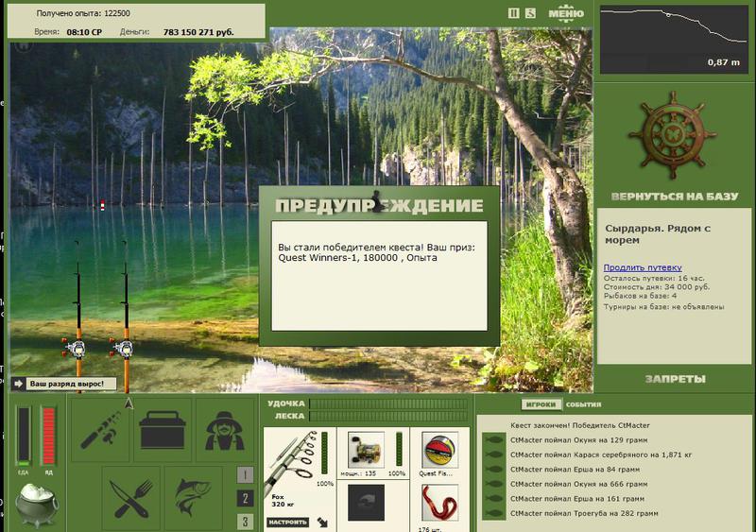Open the ЗАПРЕТЫ section
The width and height of the screenshot is (756, 532).
675,379
